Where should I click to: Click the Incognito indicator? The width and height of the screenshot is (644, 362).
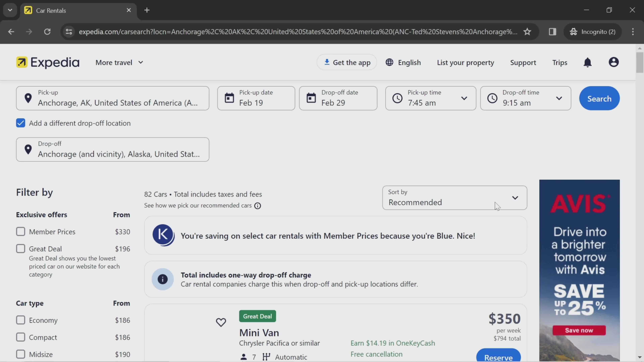click(x=593, y=32)
